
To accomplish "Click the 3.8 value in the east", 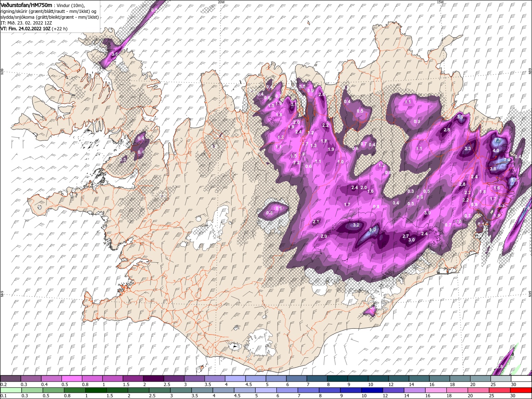I will (493, 169).
